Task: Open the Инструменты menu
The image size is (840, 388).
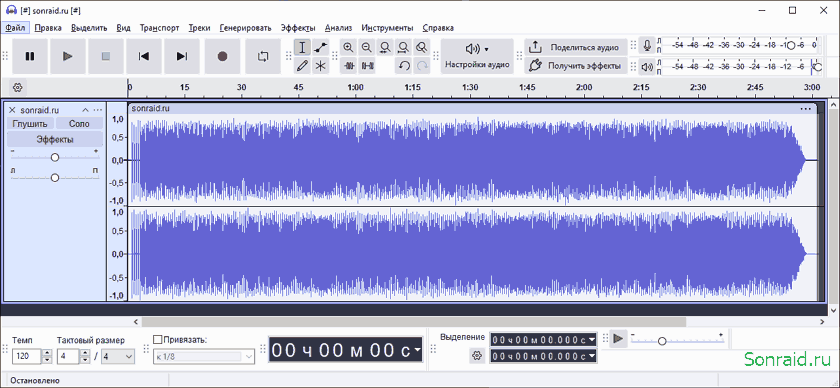Action: [387, 28]
